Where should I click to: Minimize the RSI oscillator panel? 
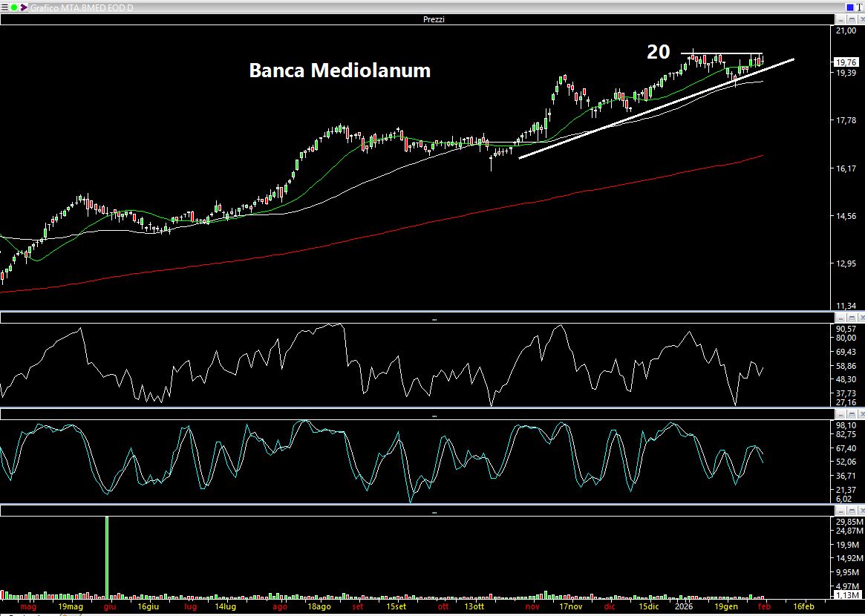tap(840, 318)
